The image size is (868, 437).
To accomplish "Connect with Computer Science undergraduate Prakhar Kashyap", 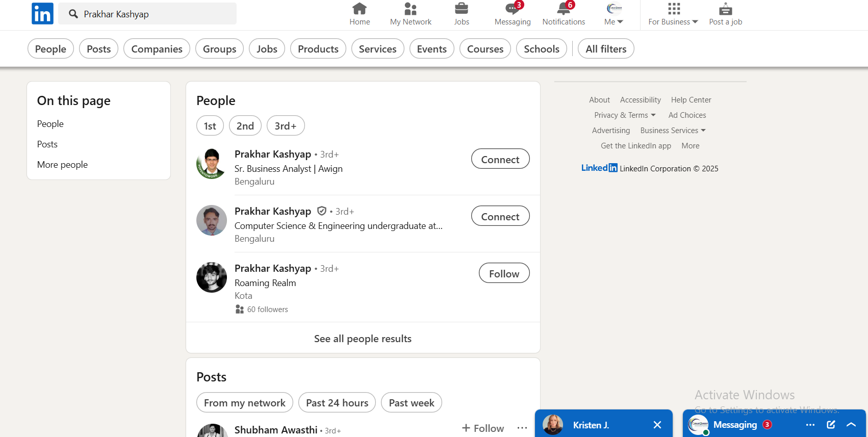I will 500,216.
